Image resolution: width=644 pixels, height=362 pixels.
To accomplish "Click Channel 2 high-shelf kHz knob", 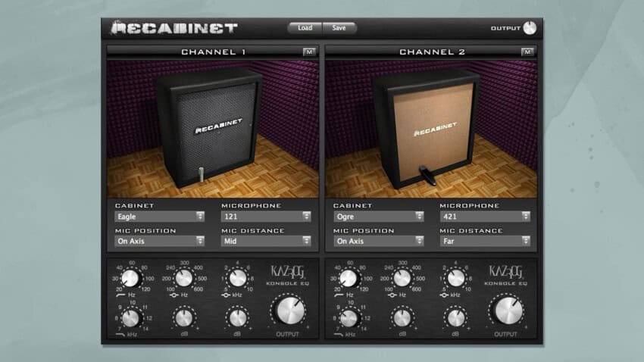I will coord(349,317).
